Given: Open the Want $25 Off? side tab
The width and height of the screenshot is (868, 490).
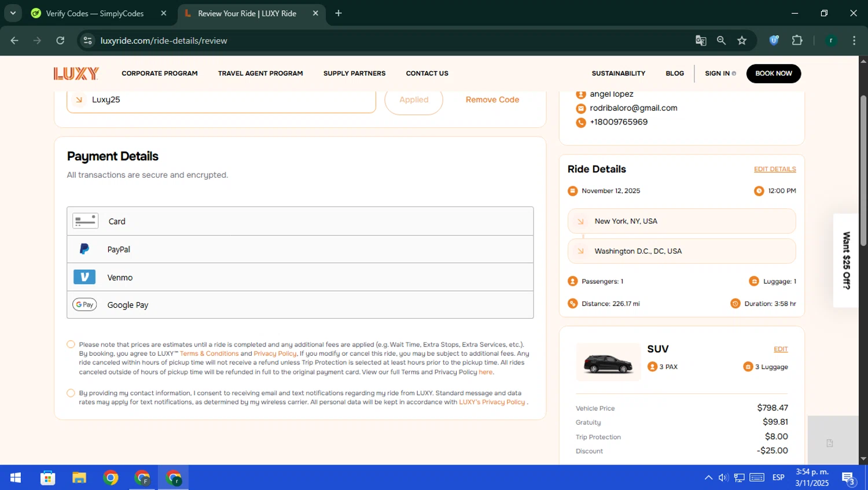Looking at the screenshot, I should pyautogui.click(x=846, y=260).
